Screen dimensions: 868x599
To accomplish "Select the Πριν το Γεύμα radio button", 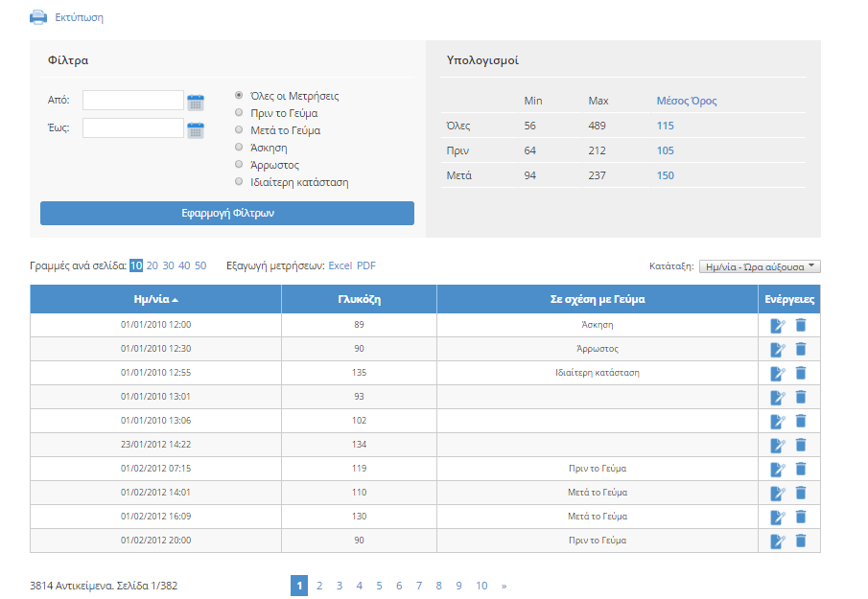I will coord(239,113).
